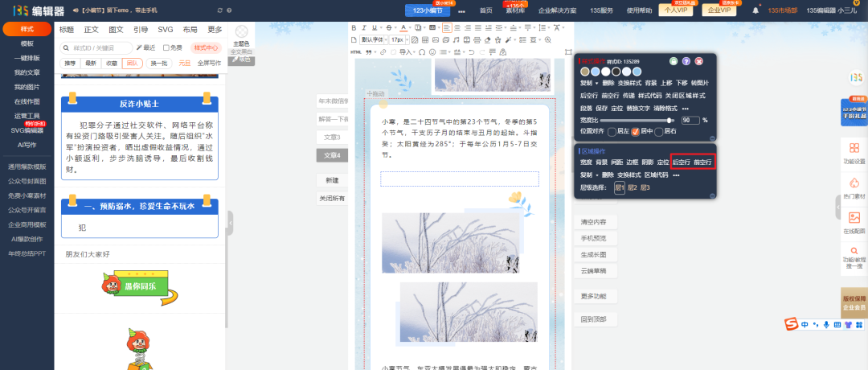Viewport: 868px width, 370px height.
Task: Click the eraser clear-format icon
Action: coord(487,40)
